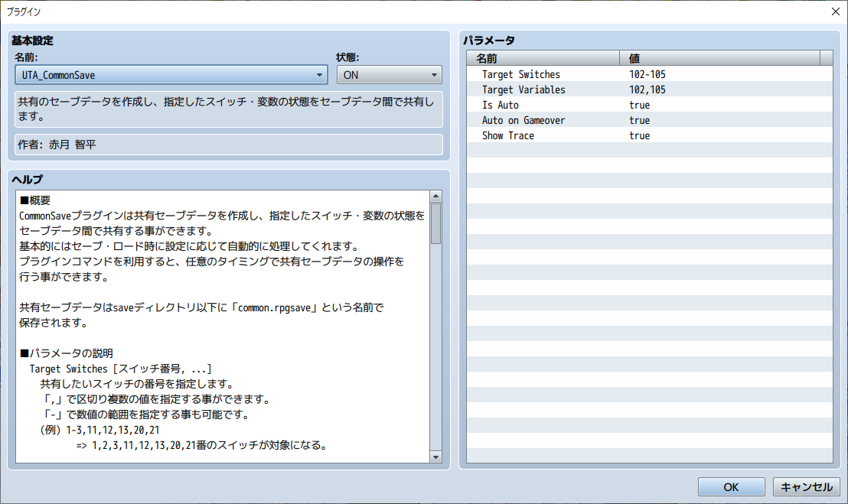
Task: Click the plugin description text box
Action: 229,109
